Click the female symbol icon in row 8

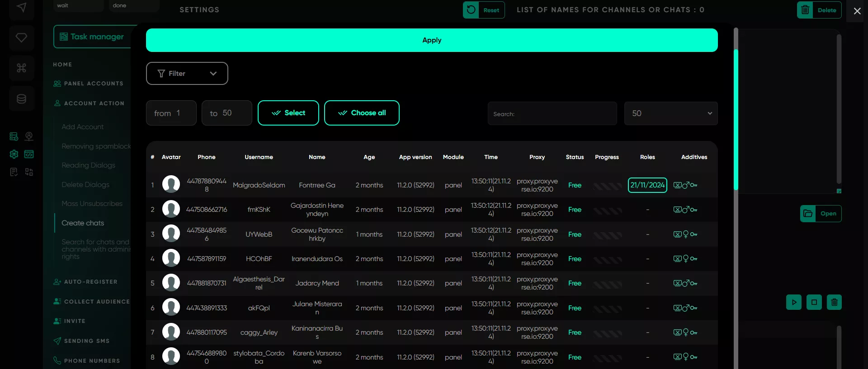[x=685, y=357]
